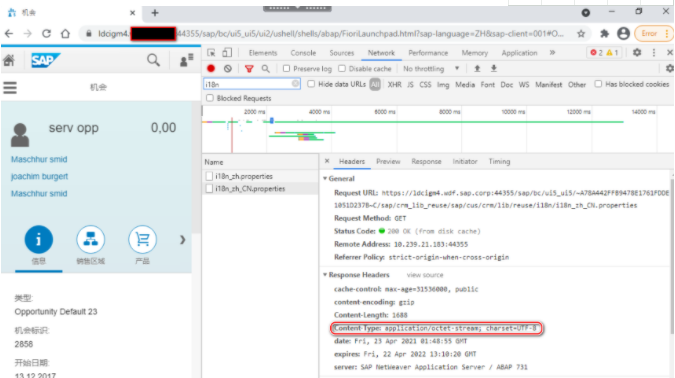Open a new browser tab
675x378 pixels.
click(155, 13)
